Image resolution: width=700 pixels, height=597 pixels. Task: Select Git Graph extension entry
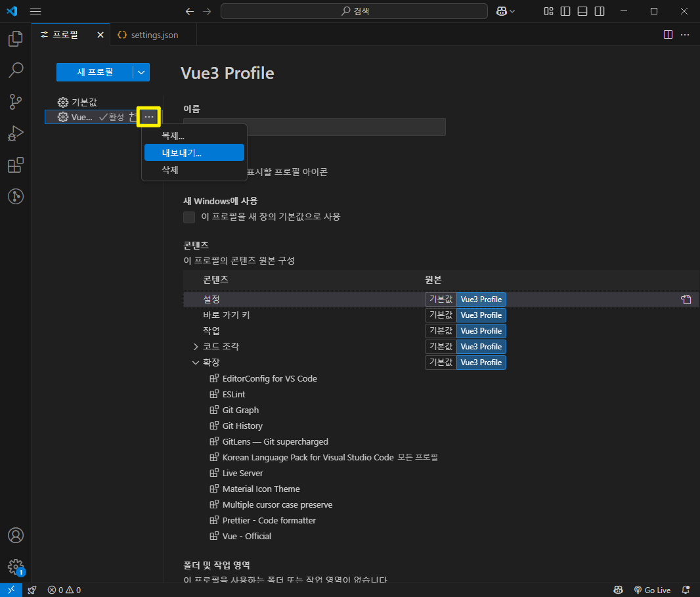[x=234, y=410]
